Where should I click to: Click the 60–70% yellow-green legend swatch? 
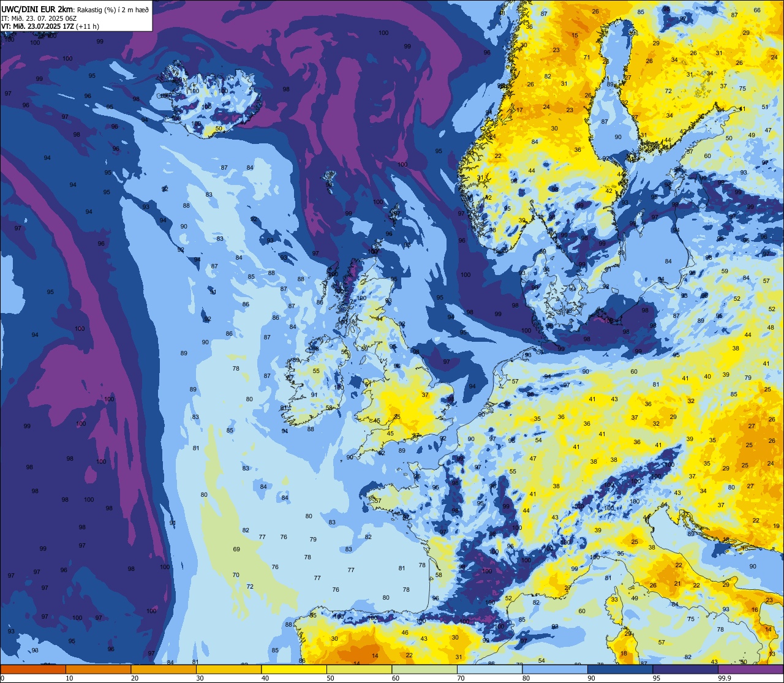tap(424, 669)
